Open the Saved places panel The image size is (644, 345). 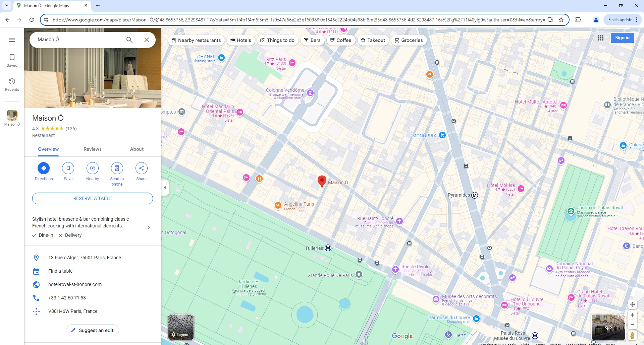(x=12, y=60)
